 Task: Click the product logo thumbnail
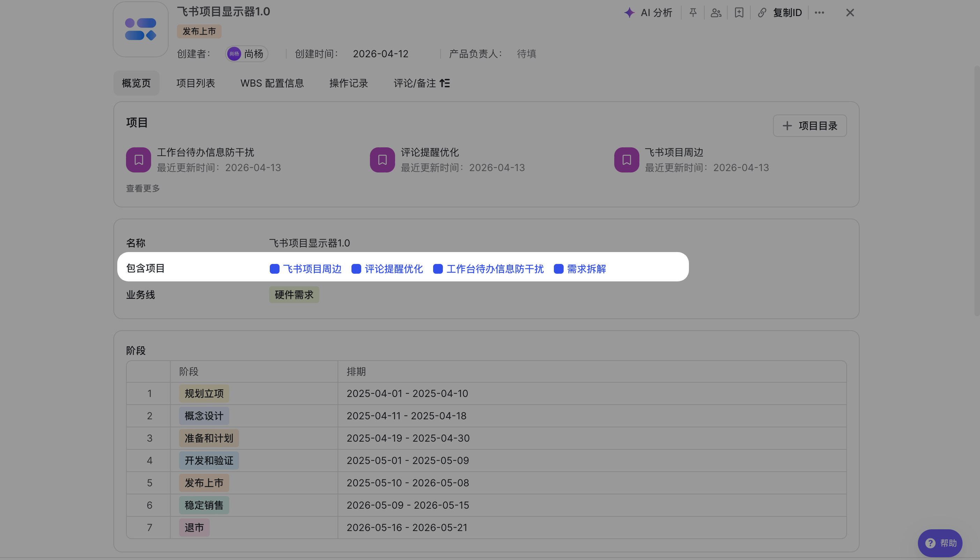(x=141, y=29)
